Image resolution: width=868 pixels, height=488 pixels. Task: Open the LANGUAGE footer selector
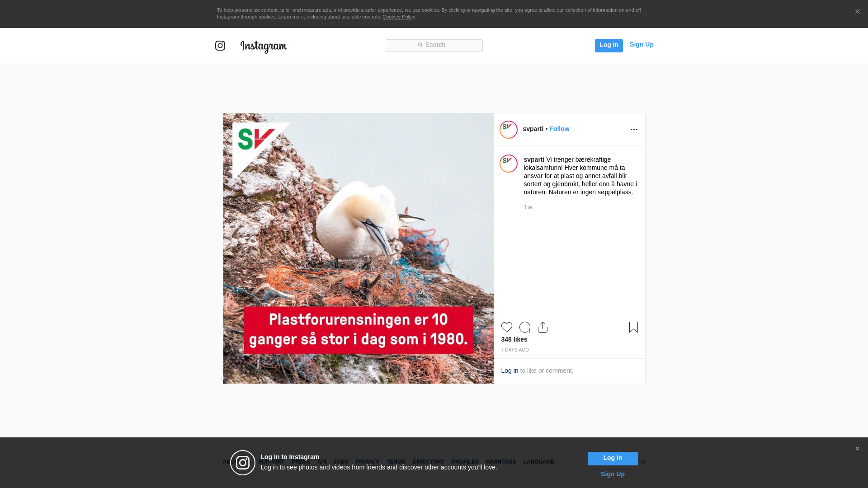[538, 462]
